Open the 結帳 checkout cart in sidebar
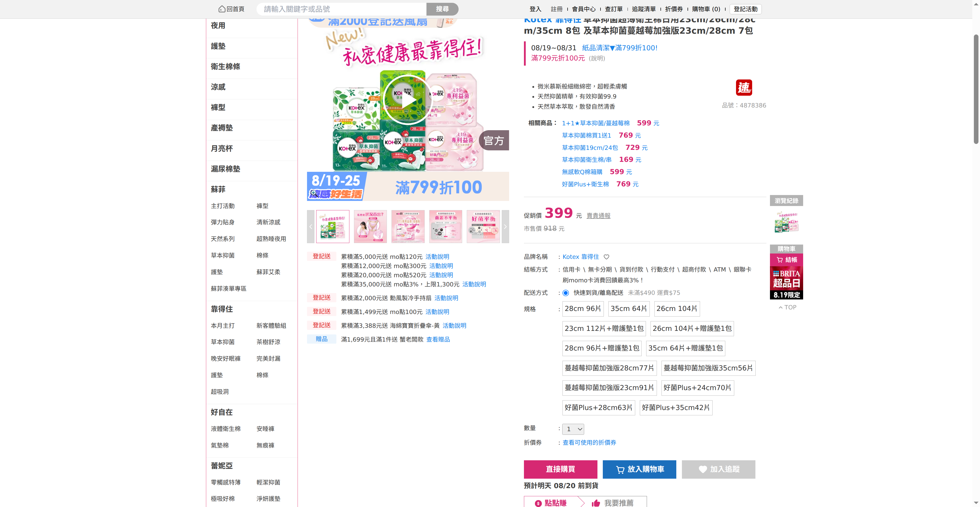This screenshot has width=980, height=507. pyautogui.click(x=786, y=260)
